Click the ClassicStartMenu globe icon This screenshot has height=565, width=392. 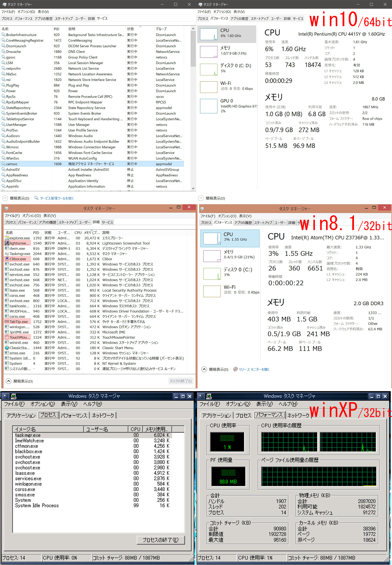(7, 348)
